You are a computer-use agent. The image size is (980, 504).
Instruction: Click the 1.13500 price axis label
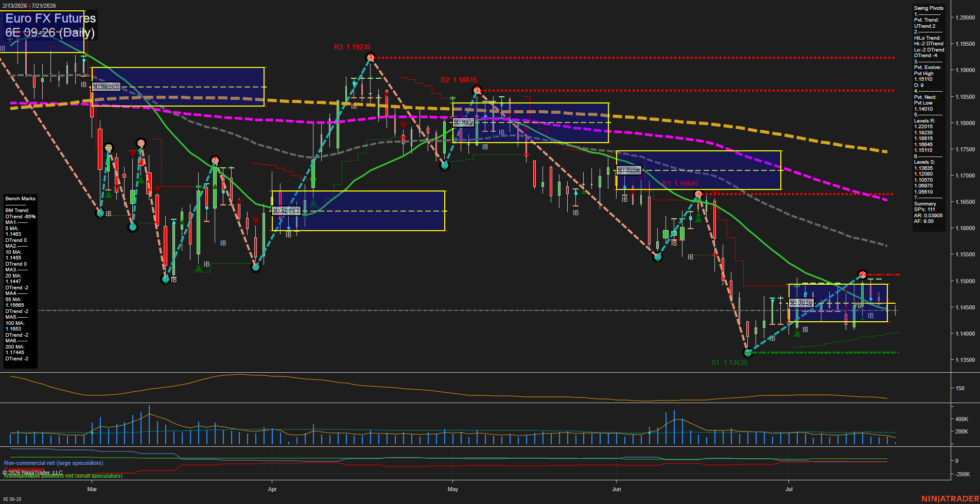pos(965,360)
